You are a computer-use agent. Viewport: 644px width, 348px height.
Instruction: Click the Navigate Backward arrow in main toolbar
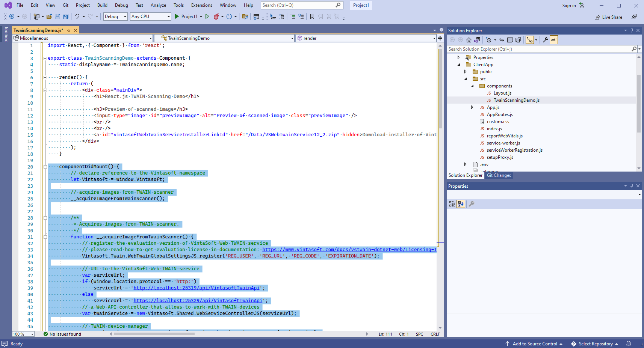pyautogui.click(x=12, y=17)
